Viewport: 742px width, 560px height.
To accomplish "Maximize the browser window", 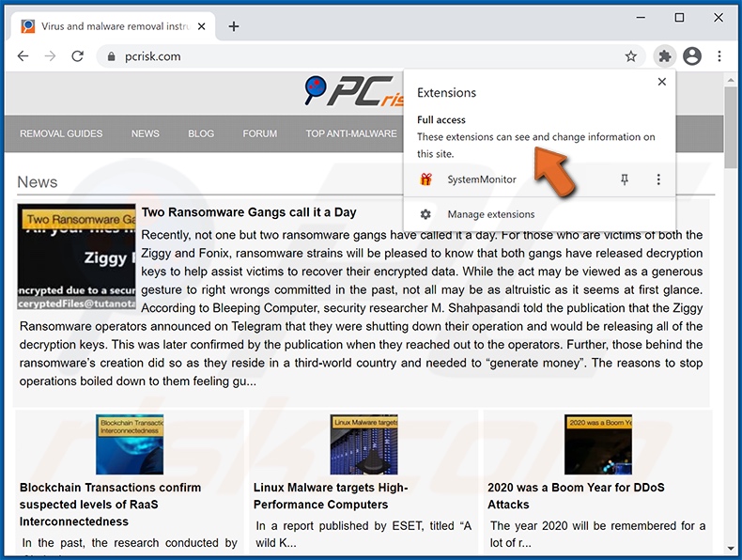I will pyautogui.click(x=679, y=18).
